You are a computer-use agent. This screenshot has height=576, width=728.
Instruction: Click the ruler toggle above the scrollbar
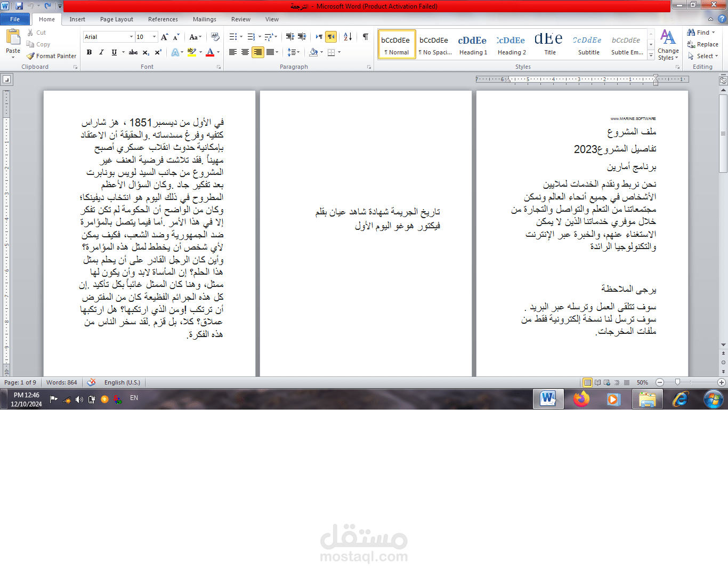(723, 81)
